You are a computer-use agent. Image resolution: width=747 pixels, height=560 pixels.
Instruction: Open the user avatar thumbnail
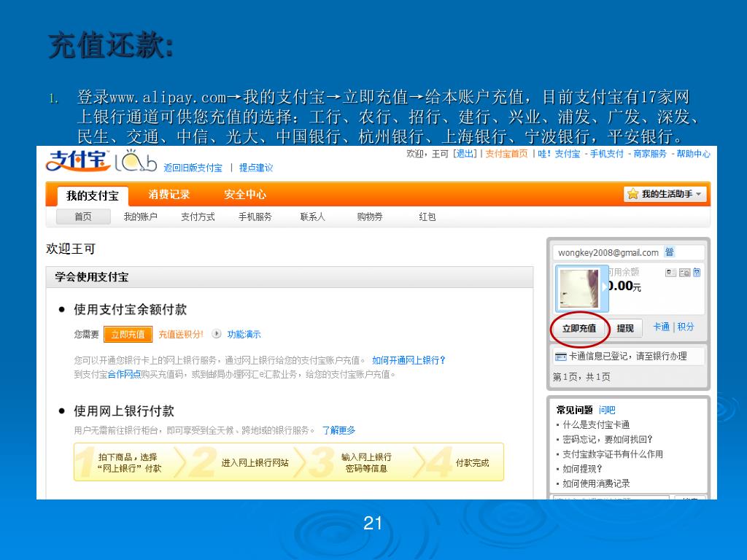tap(578, 289)
